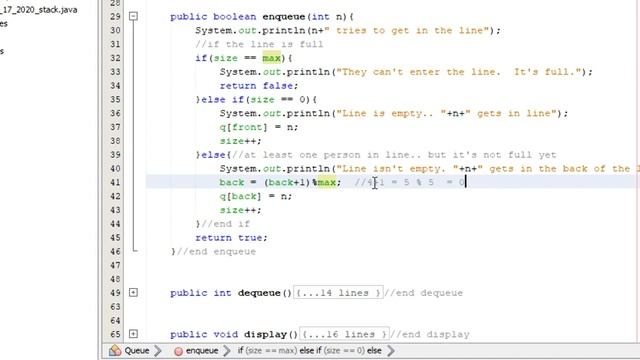Click line number 41 in gutter

coord(115,182)
